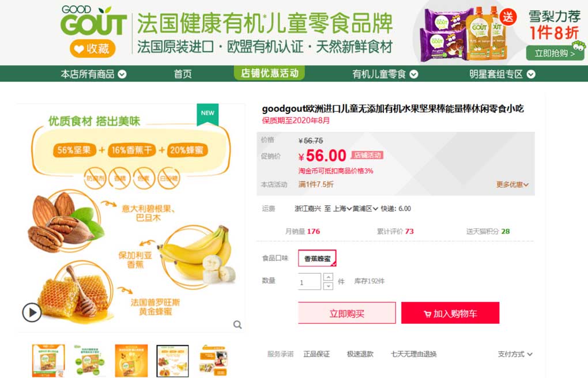Image resolution: width=588 pixels, height=378 pixels.
Task: Select the first product thumbnail
Action: tap(48, 361)
